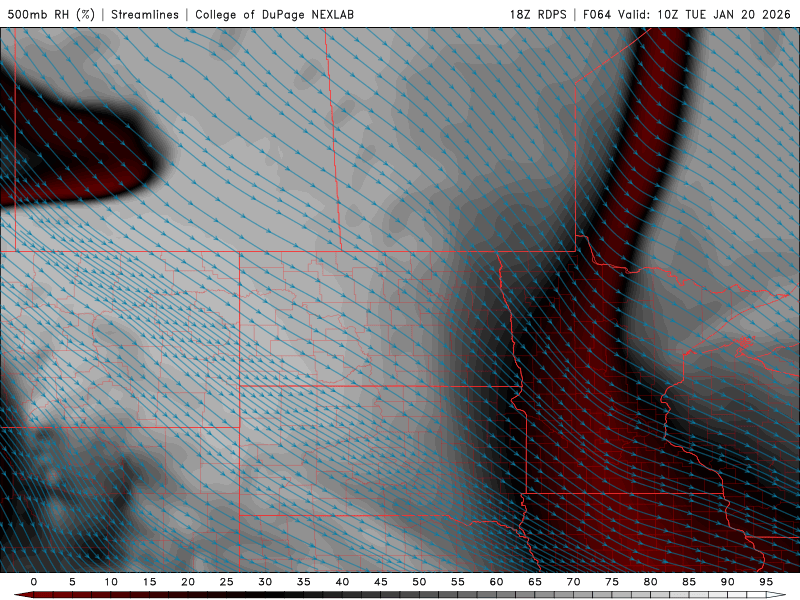The height and width of the screenshot is (600, 800).
Task: Select the 55 tick label on the color scale
Action: [x=458, y=582]
